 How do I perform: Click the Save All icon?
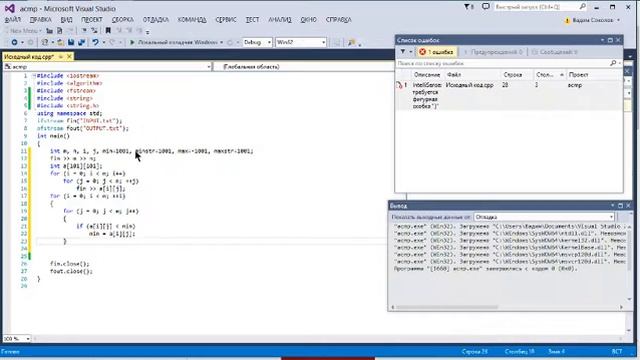coord(81,42)
